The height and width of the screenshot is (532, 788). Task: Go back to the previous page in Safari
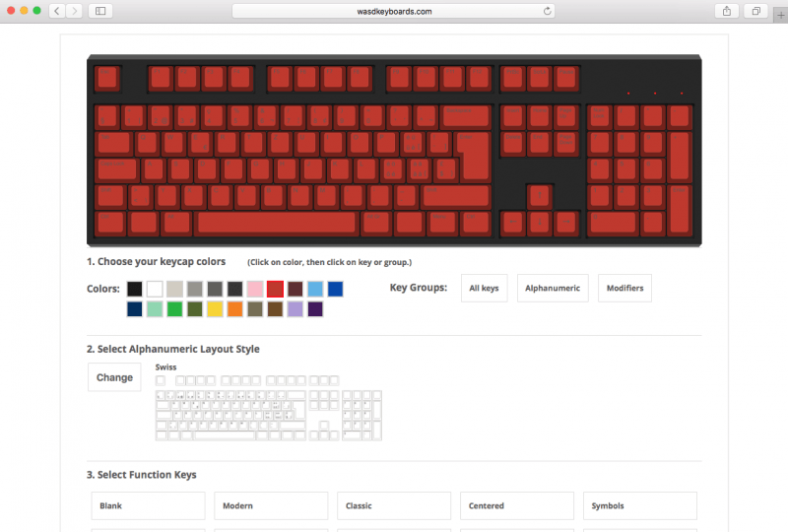(57, 11)
